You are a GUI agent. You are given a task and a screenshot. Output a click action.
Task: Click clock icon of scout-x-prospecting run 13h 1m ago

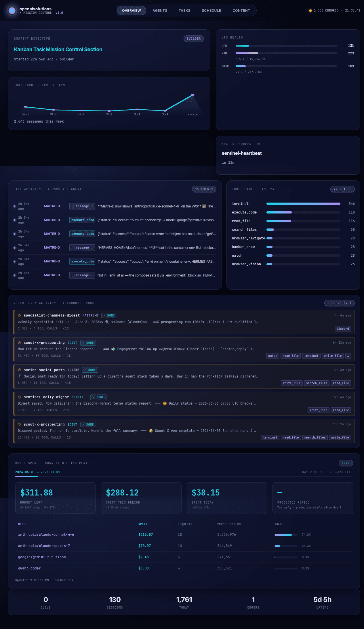tap(20, 424)
